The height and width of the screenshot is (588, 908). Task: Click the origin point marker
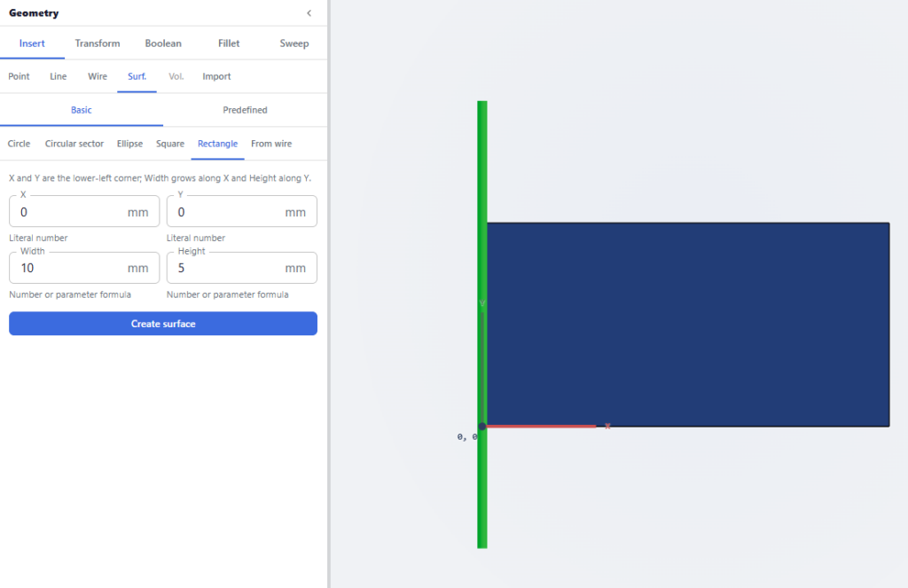click(481, 427)
